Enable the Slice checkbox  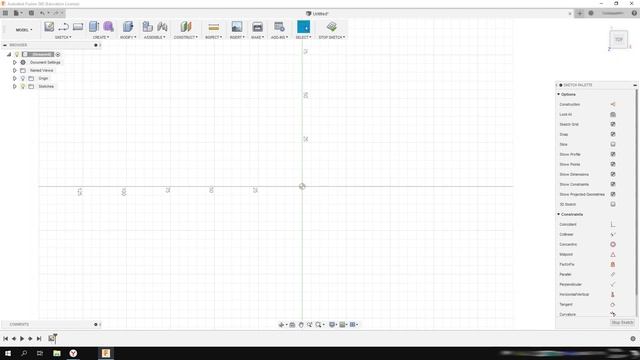[x=613, y=144]
